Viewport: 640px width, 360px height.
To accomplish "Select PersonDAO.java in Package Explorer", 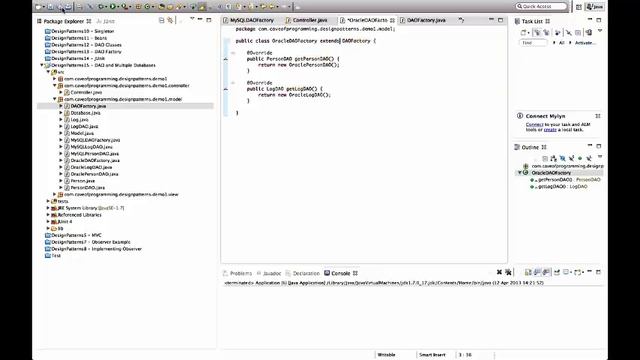I will tap(87, 188).
